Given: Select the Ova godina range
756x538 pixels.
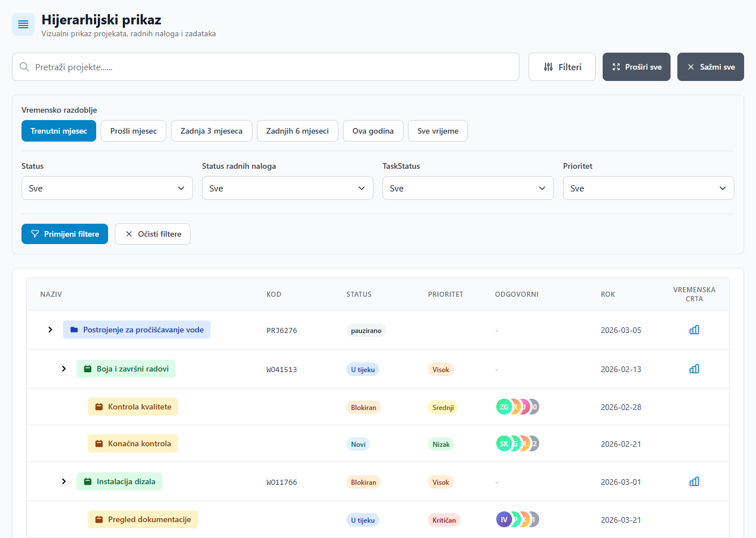Looking at the screenshot, I should coord(373,131).
